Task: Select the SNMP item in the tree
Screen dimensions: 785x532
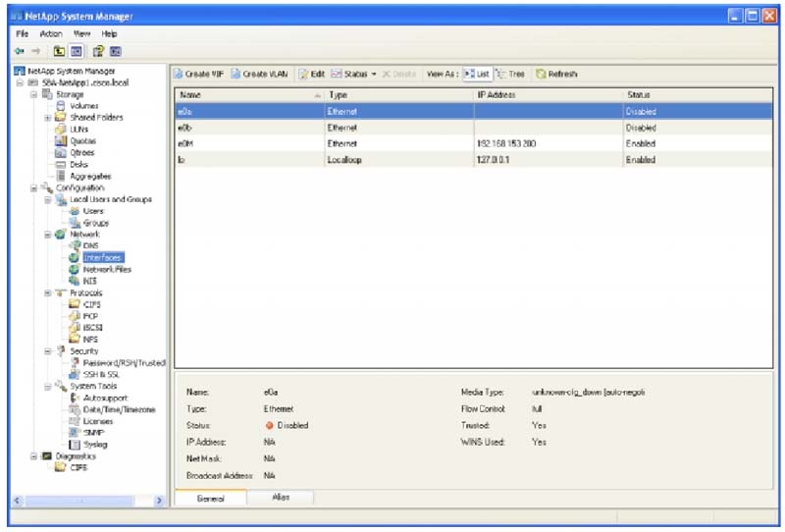Action: [94, 433]
